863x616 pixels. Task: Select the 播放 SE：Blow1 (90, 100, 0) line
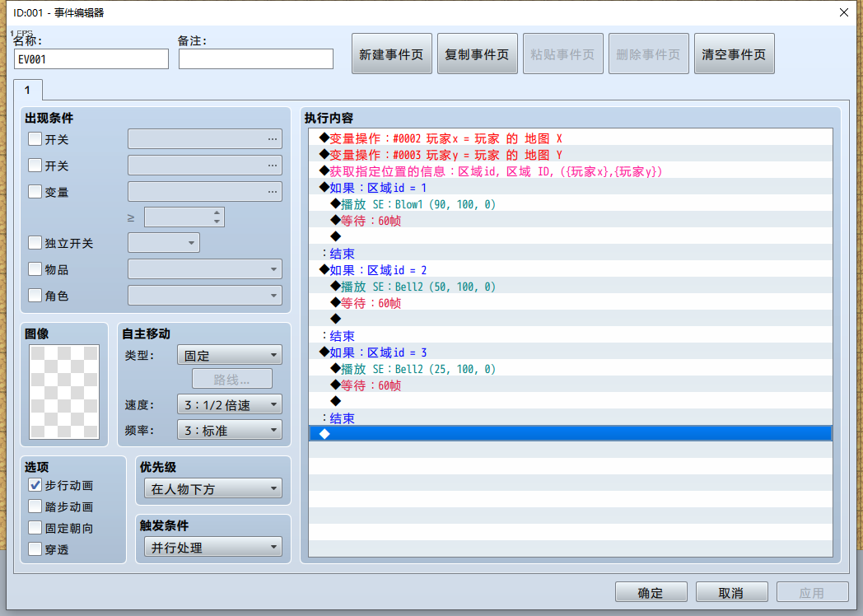[570, 204]
